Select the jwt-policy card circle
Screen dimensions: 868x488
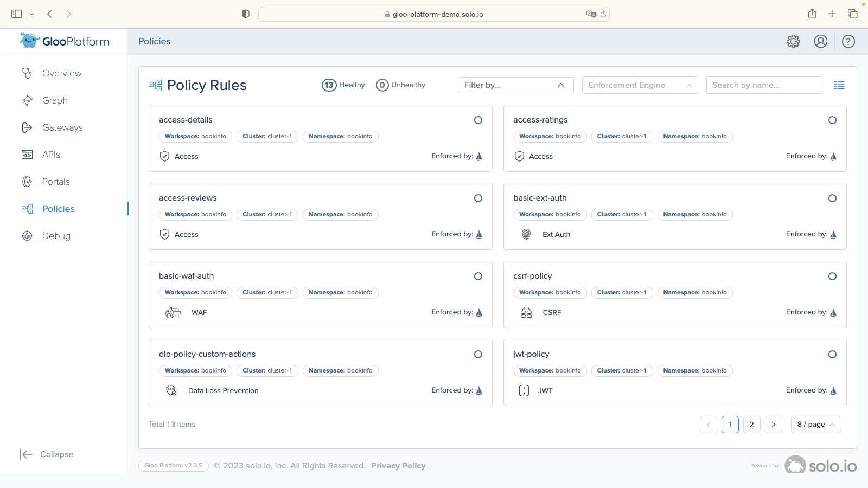click(x=833, y=354)
